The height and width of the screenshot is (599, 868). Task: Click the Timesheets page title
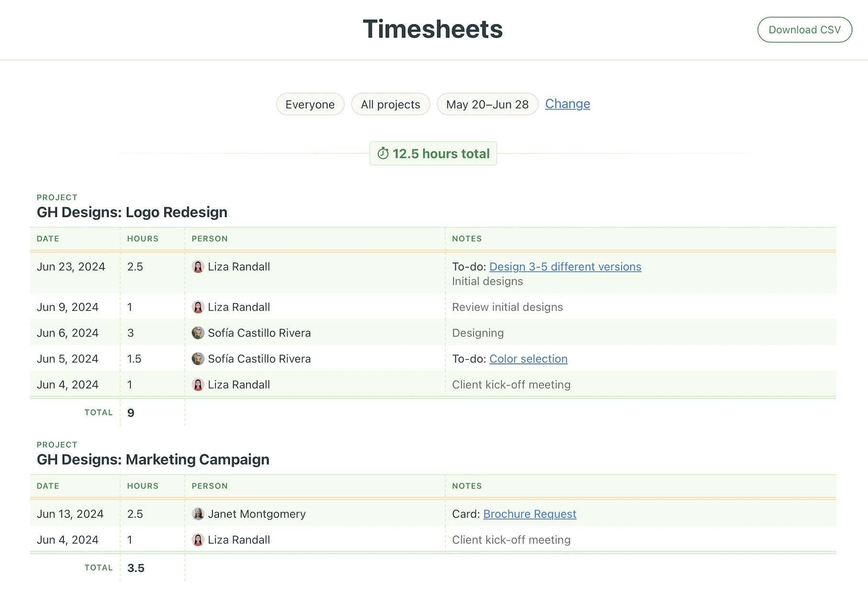433,29
